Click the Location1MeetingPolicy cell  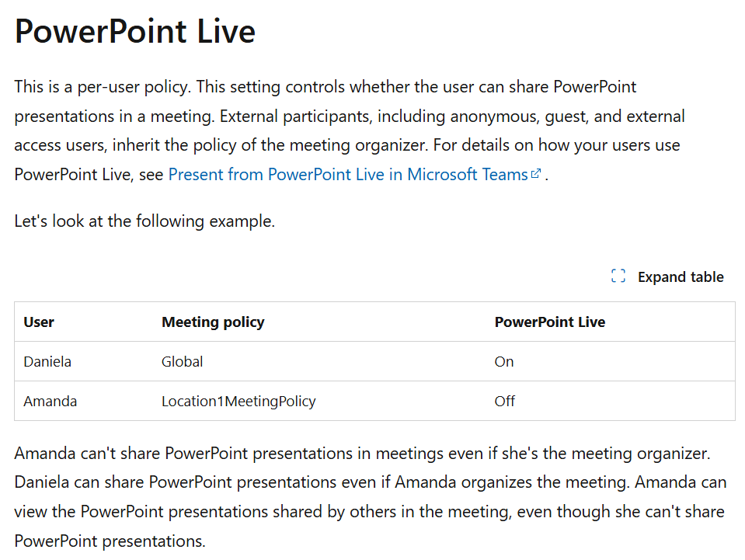pos(238,402)
